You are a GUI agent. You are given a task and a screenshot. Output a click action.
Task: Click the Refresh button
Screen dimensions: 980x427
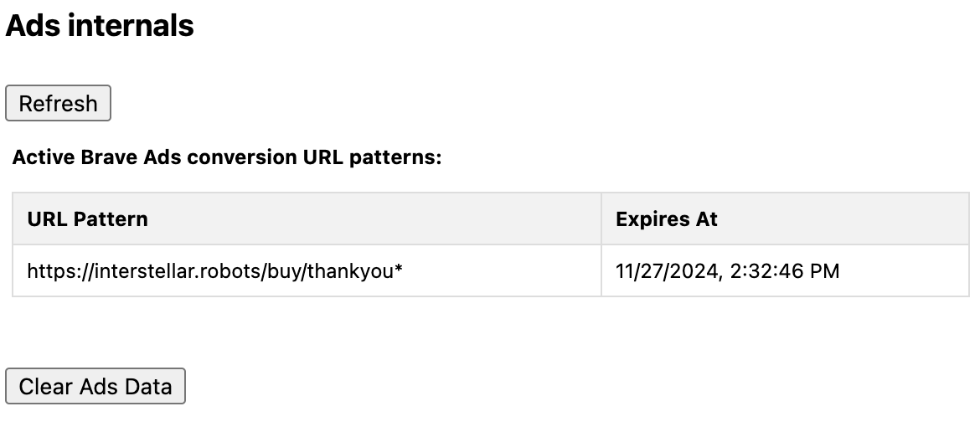58,104
